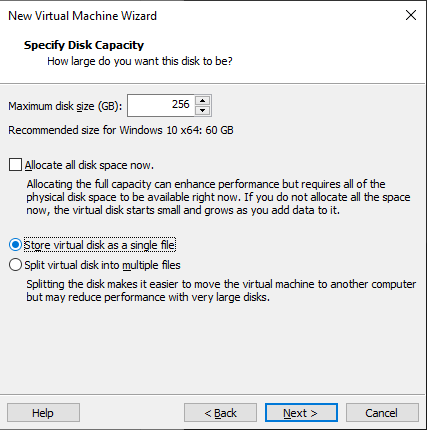Click the Splitting the disk description text
Screen dimensions: 427x430
(221, 290)
